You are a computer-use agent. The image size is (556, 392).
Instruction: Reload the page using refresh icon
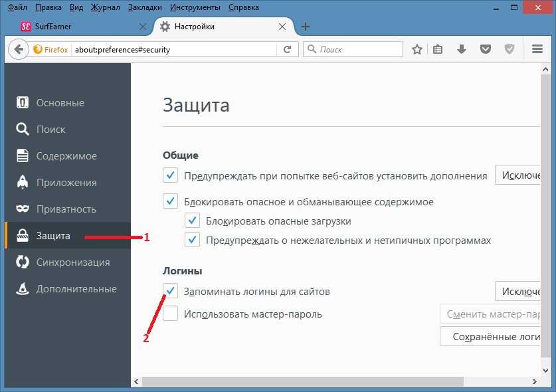coord(288,49)
